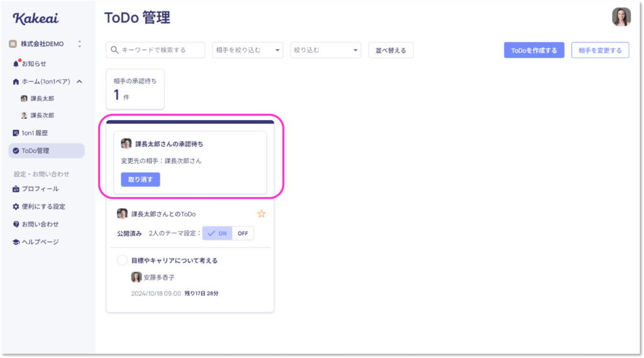Click the お問い合わせ question icon

16,225
